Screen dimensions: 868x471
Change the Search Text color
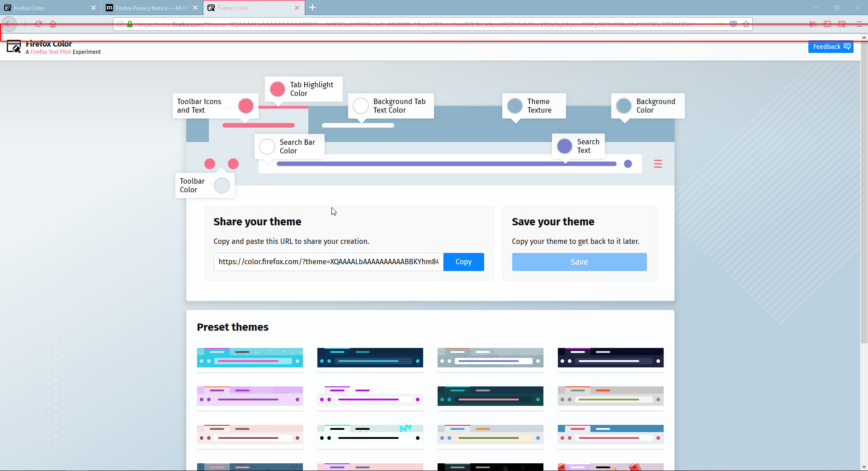(x=565, y=146)
